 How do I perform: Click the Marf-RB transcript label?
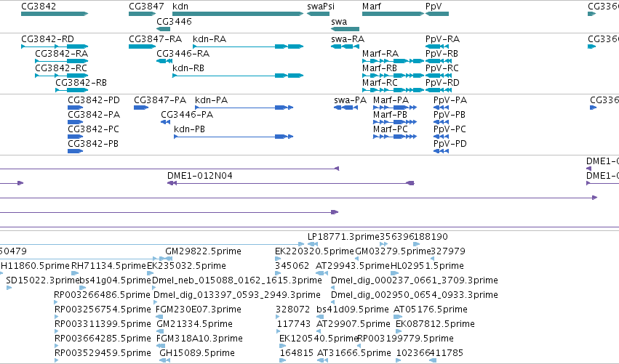[x=380, y=68]
